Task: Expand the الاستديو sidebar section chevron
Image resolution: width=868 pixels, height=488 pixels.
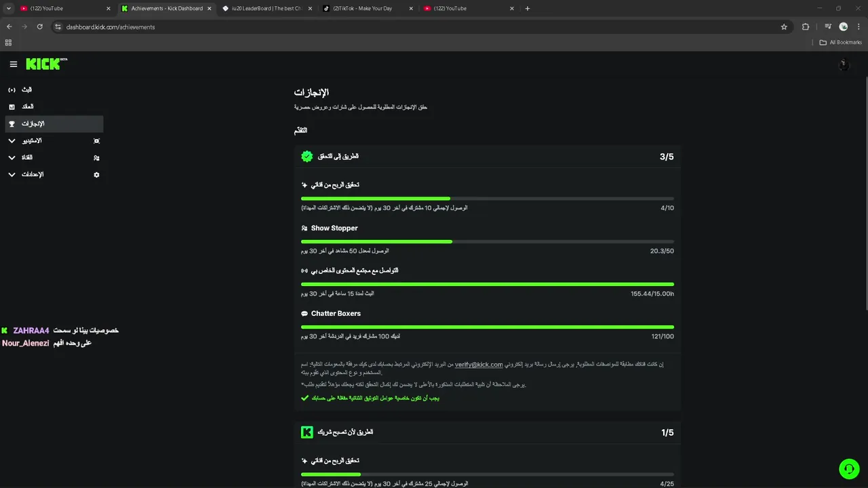Action: [x=12, y=141]
